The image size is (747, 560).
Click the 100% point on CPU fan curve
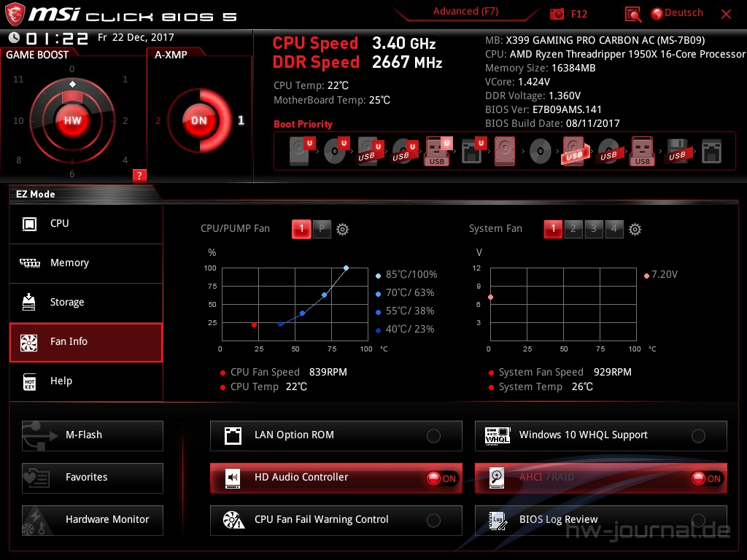pos(346,268)
